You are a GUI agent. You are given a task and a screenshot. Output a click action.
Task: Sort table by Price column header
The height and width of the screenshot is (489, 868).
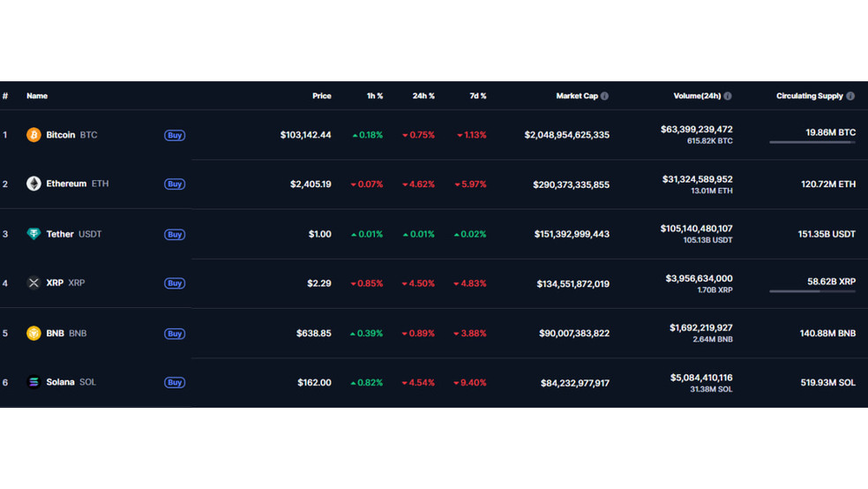pyautogui.click(x=321, y=96)
